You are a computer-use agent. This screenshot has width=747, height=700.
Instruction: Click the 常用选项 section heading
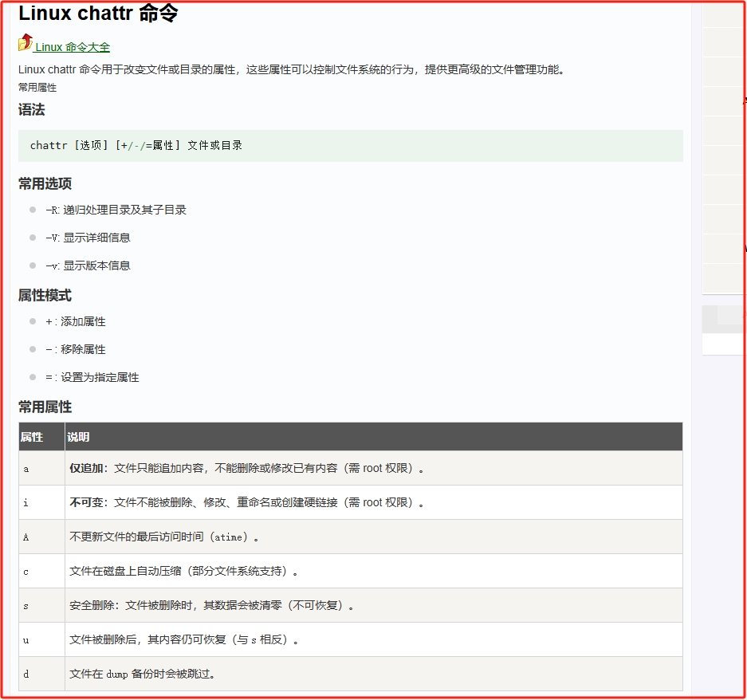[45, 183]
